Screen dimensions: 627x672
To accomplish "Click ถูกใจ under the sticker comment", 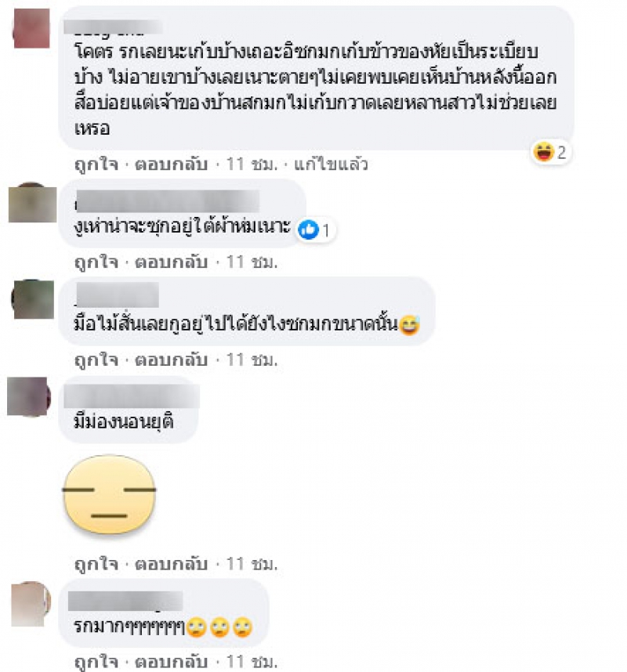I will (96, 564).
